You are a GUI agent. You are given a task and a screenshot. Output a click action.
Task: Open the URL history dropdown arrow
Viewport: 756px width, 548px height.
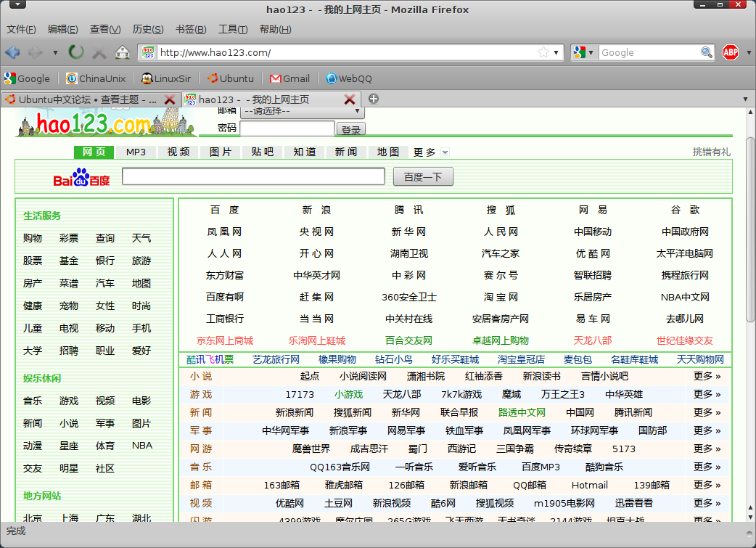(x=556, y=52)
